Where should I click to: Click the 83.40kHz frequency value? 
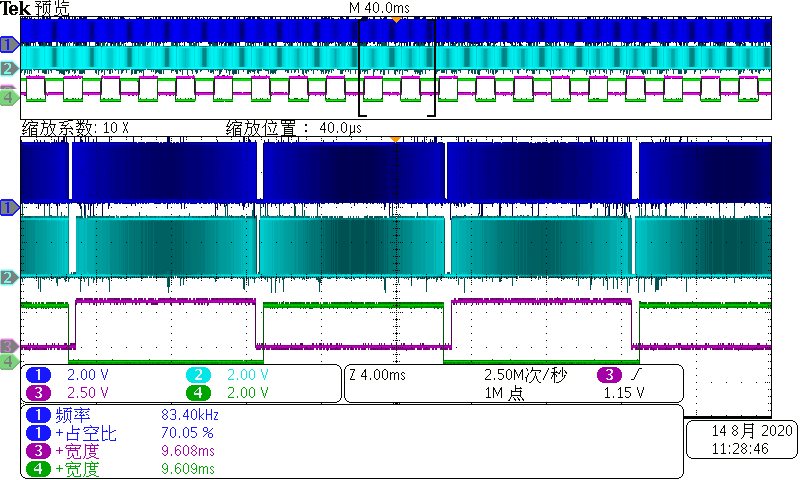point(190,415)
